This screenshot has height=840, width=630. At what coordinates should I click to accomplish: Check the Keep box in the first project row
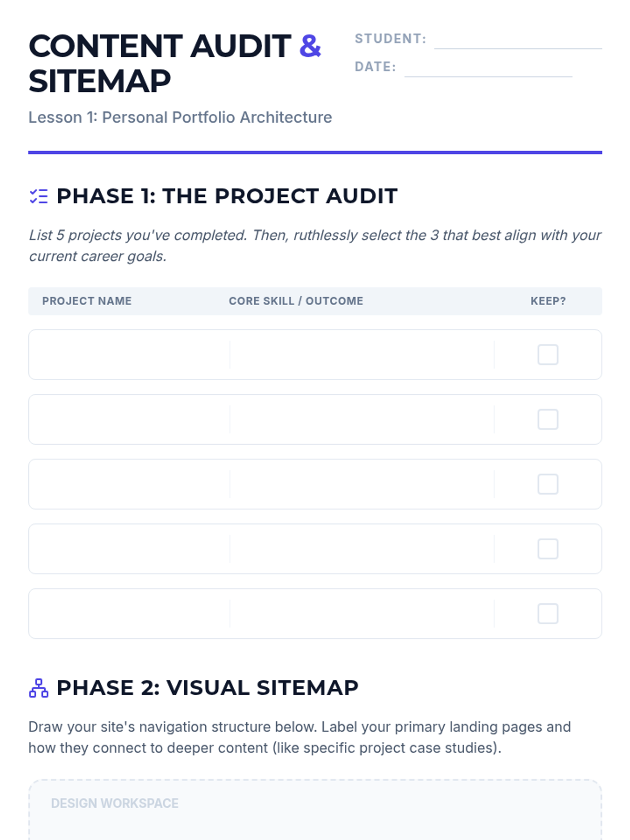pos(548,354)
